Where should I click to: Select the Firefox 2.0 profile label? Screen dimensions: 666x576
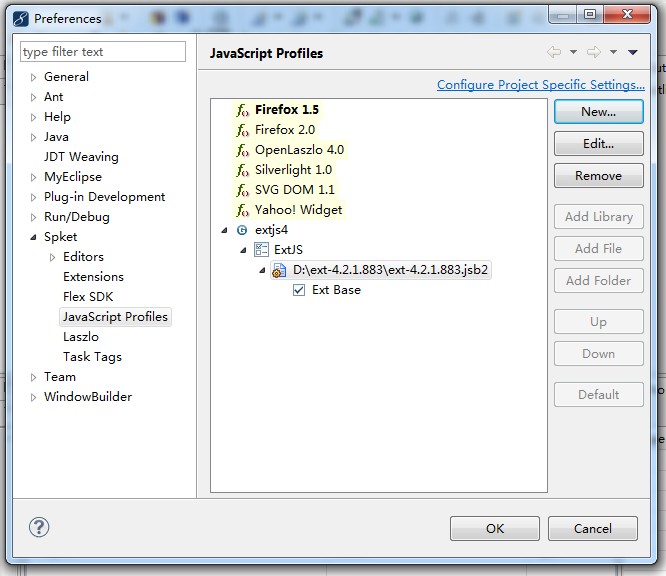[x=285, y=130]
